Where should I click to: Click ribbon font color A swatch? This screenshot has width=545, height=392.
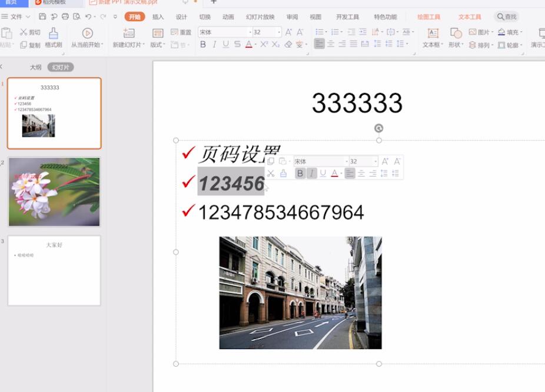[x=249, y=44]
